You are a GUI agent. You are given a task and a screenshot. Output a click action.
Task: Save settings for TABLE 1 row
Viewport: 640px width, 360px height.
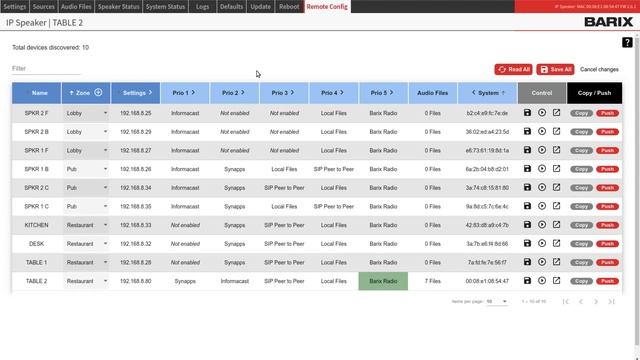(527, 262)
